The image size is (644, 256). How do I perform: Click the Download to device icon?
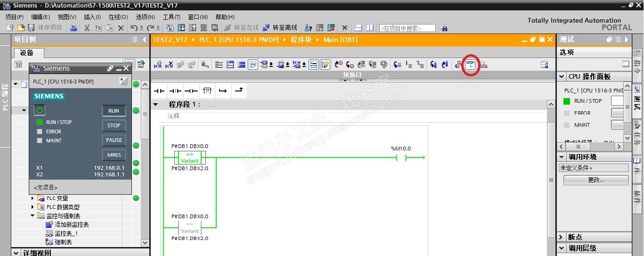tap(181, 28)
